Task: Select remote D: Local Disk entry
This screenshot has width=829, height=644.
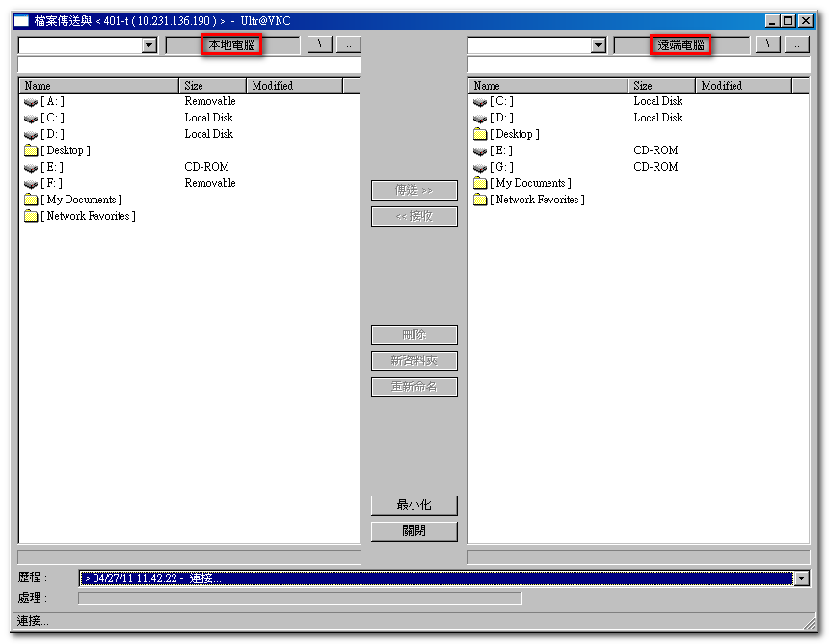Action: coord(502,118)
